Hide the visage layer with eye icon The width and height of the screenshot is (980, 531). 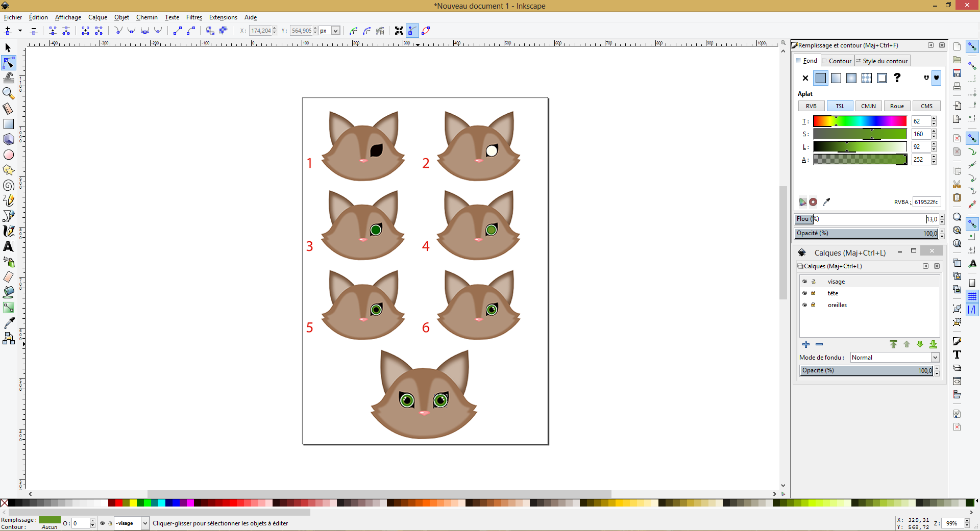pos(805,282)
